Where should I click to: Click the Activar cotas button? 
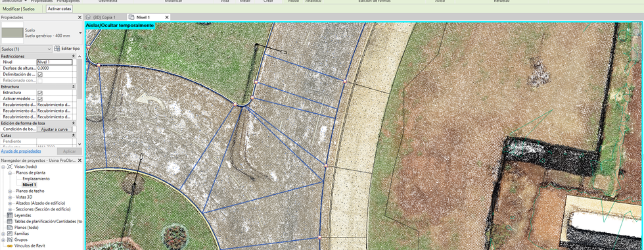click(x=60, y=8)
